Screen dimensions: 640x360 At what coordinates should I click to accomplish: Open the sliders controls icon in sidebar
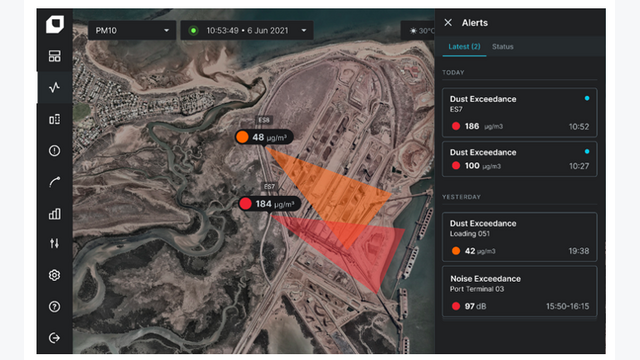(x=55, y=244)
